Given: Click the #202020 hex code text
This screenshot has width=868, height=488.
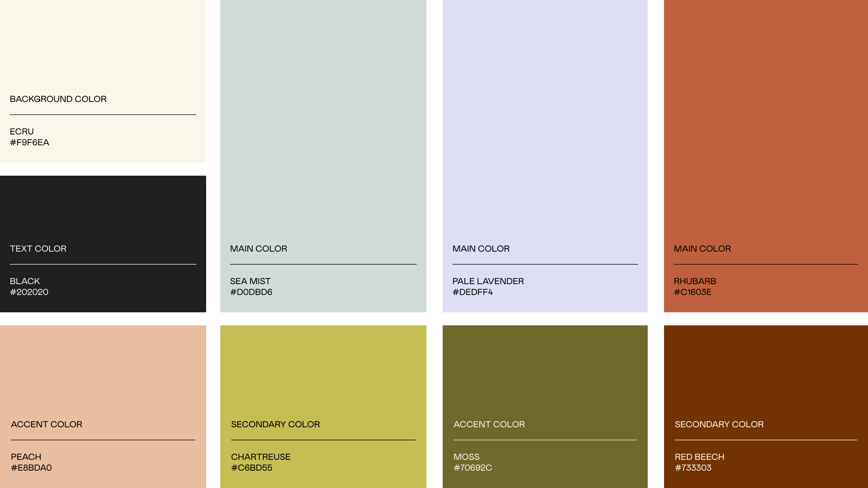Looking at the screenshot, I should 29,292.
